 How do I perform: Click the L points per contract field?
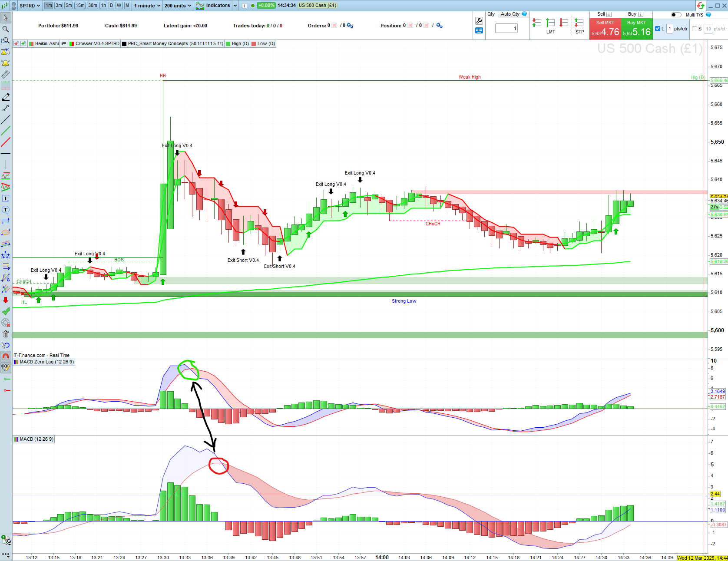(670, 29)
